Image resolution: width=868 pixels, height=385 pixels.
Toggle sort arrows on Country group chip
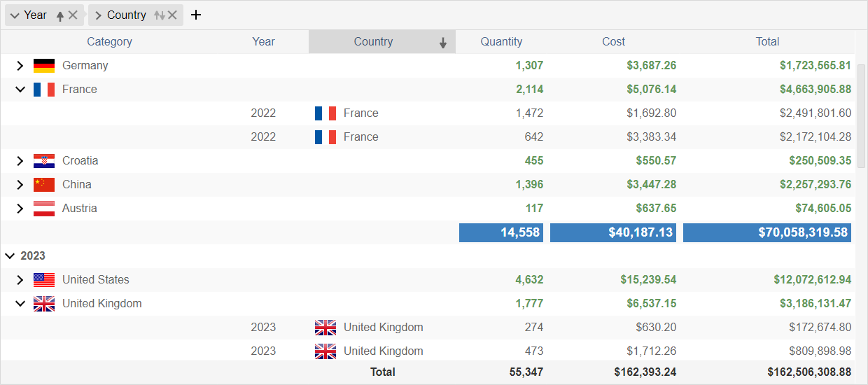tap(160, 15)
